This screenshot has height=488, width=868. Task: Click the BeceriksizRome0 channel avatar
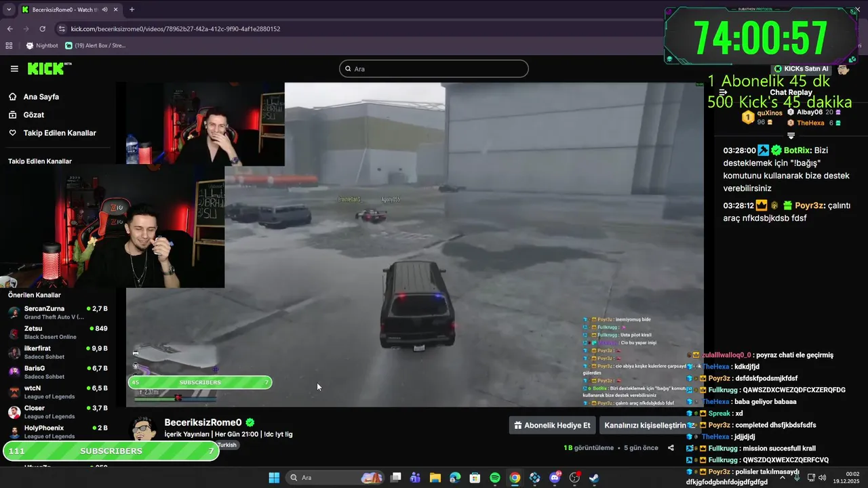(x=143, y=428)
